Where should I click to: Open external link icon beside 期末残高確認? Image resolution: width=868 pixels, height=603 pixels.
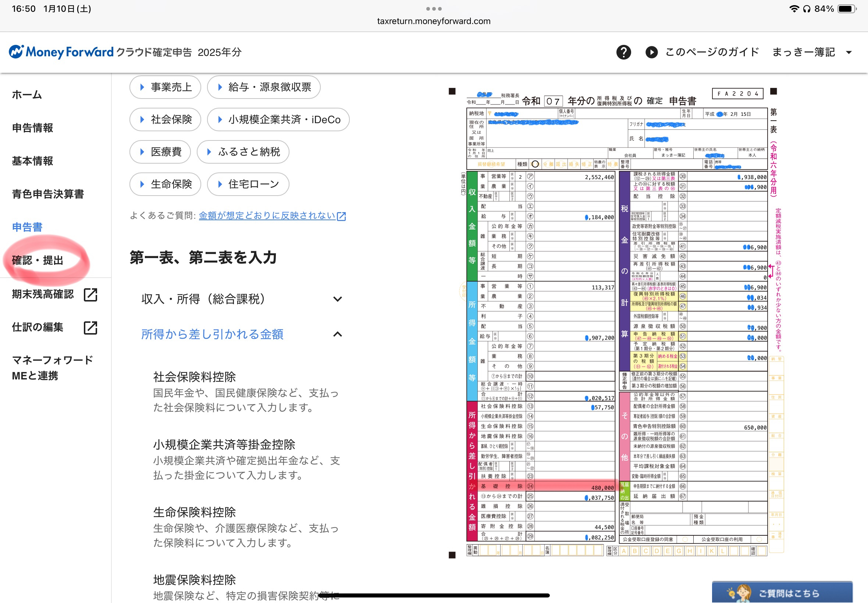90,295
